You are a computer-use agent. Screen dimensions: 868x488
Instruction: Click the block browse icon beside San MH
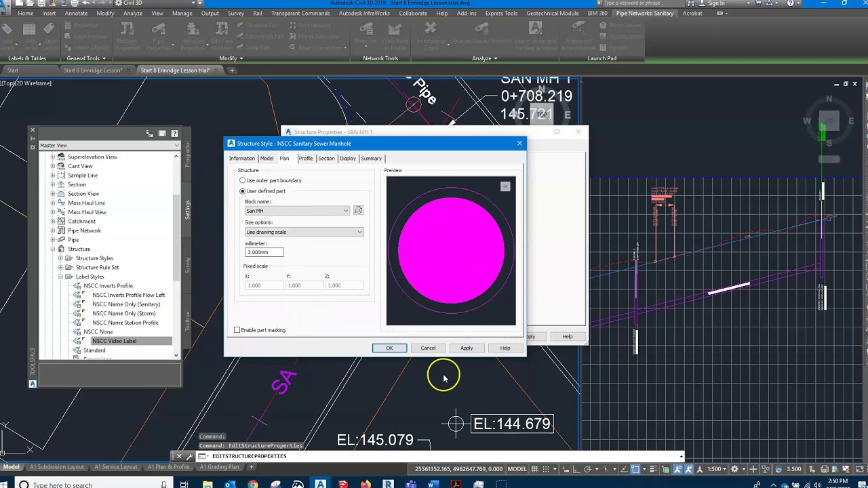(x=358, y=210)
